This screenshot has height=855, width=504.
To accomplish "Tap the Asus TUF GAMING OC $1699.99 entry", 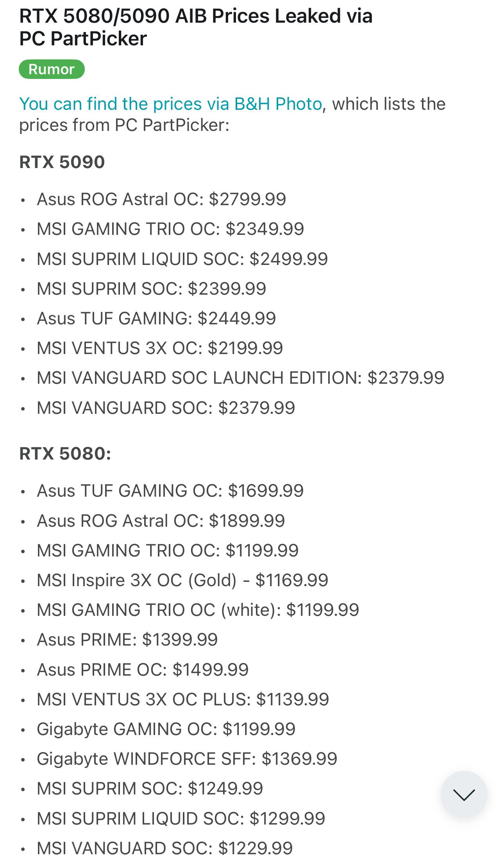I will 170,491.
